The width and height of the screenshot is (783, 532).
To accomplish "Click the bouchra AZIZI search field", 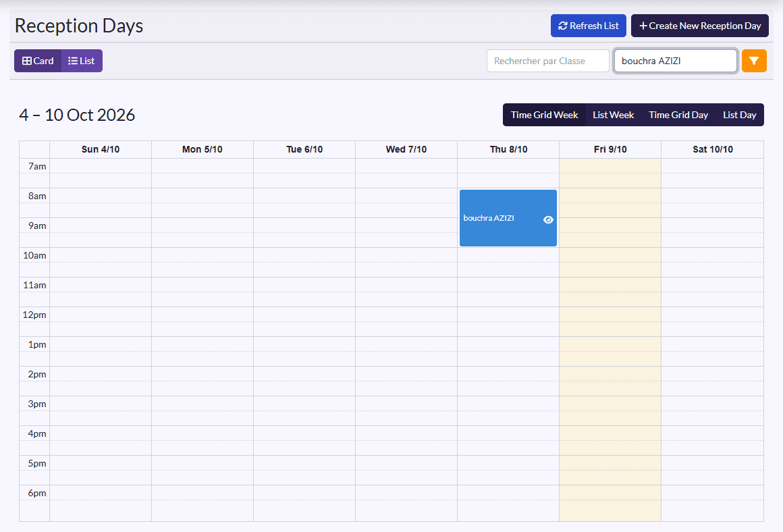I will point(676,61).
